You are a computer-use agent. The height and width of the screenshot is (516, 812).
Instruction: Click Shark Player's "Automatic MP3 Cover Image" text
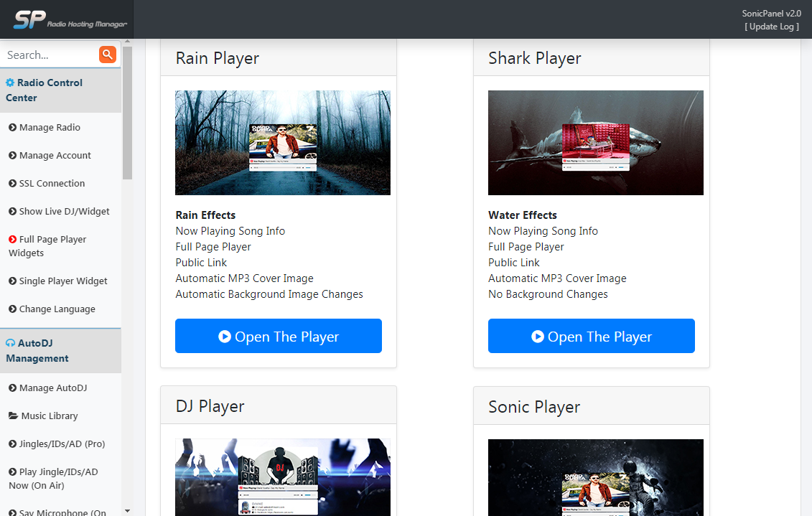pos(557,278)
